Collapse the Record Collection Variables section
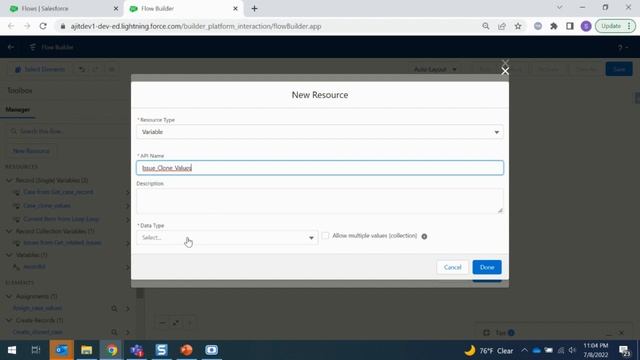Image resolution: width=640 pixels, height=360 pixels. tap(9, 231)
